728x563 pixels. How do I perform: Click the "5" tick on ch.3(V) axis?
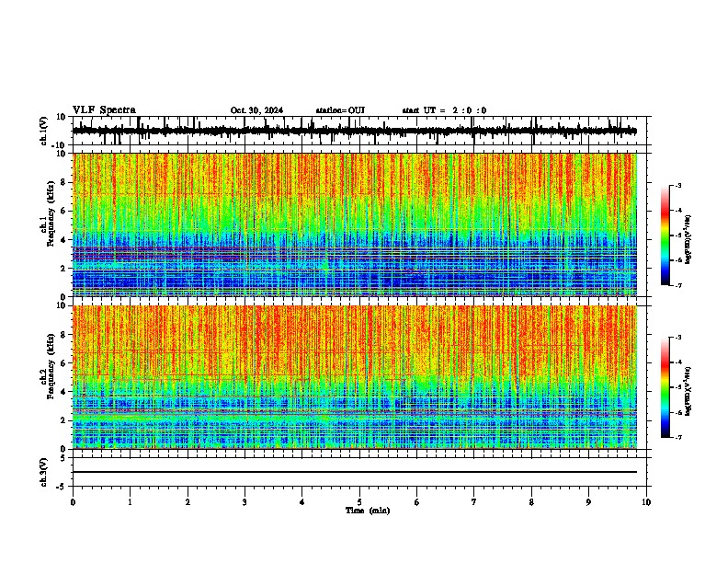pyautogui.click(x=64, y=458)
